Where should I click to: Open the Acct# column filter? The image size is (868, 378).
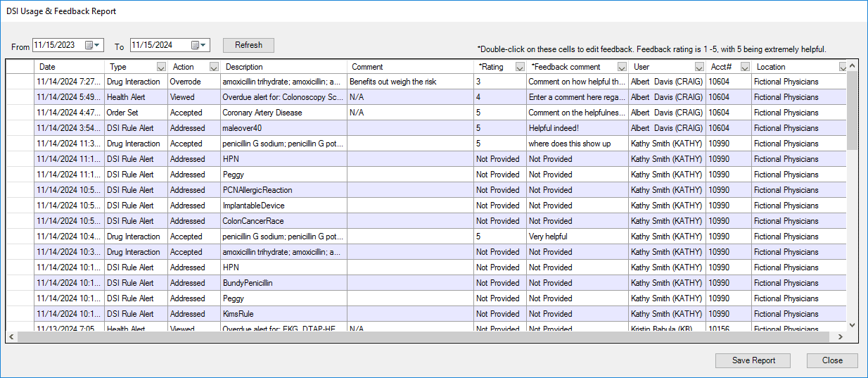coord(745,67)
